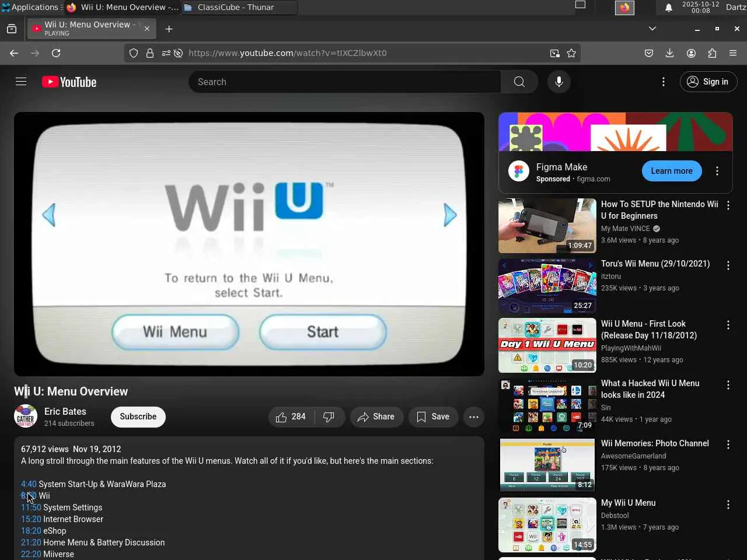Go forward one page in history
Viewport: 747px width, 560px height.
tap(35, 53)
